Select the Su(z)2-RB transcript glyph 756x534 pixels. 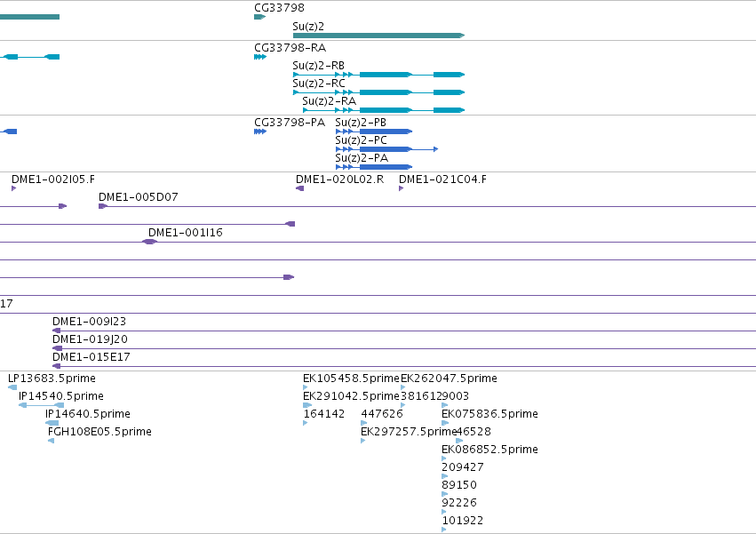click(379, 75)
